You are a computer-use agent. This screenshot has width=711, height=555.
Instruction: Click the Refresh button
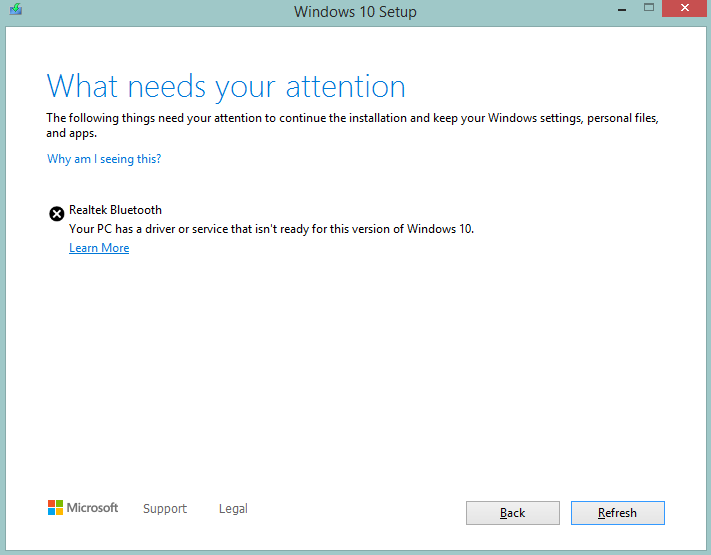click(618, 513)
